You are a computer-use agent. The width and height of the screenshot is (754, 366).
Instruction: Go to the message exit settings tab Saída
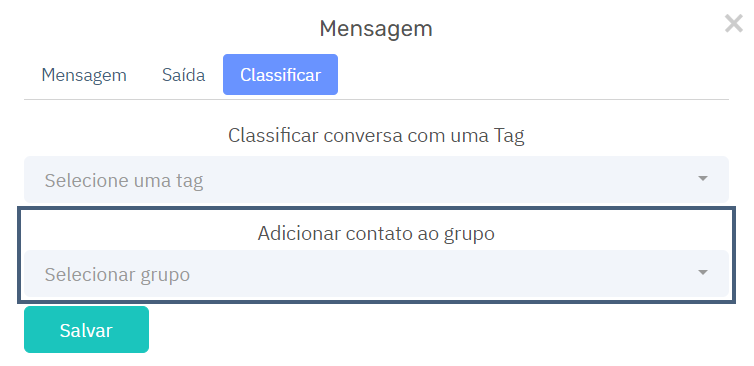[x=184, y=75]
